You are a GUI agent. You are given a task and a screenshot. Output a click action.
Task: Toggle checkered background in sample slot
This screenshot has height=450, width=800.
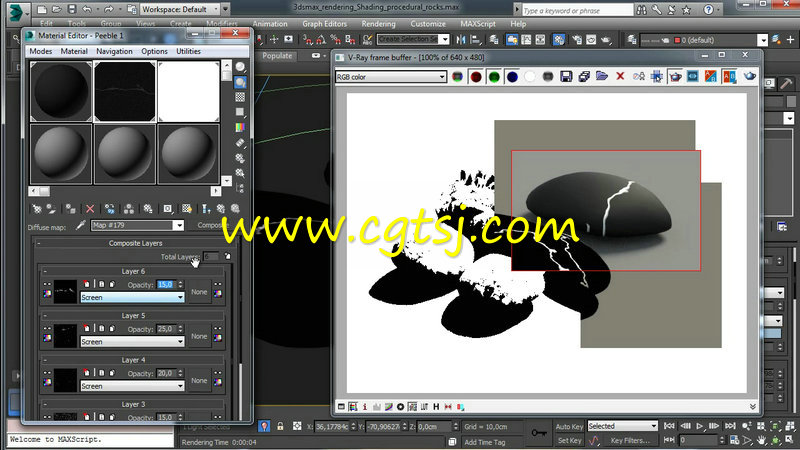[240, 97]
